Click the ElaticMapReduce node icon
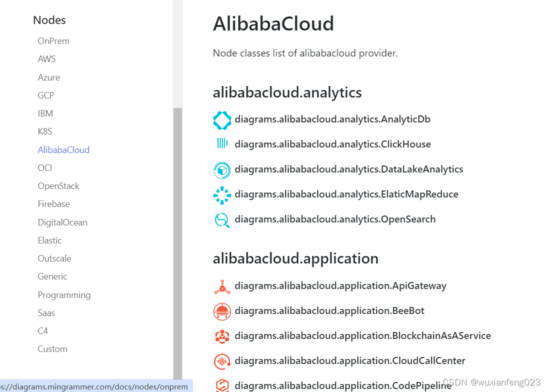Screen dimensions: 548x392 (x=222, y=195)
